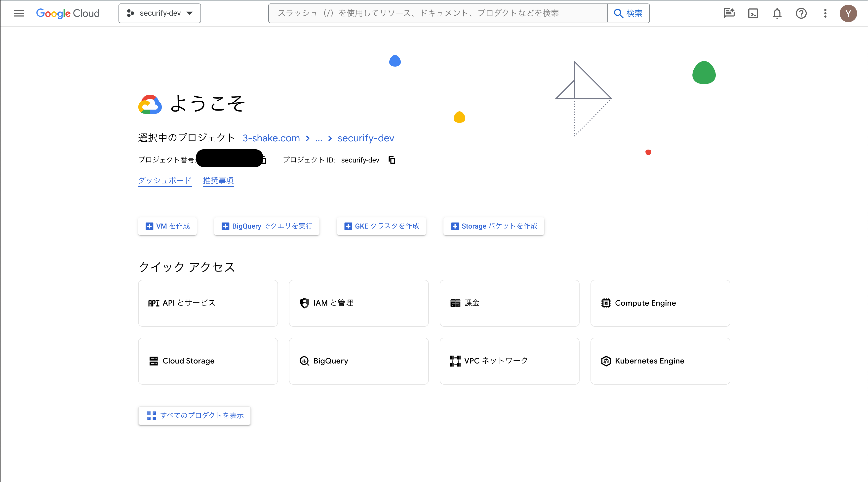The width and height of the screenshot is (868, 482).
Task: Copy the project ID securify-dev
Action: pyautogui.click(x=392, y=160)
